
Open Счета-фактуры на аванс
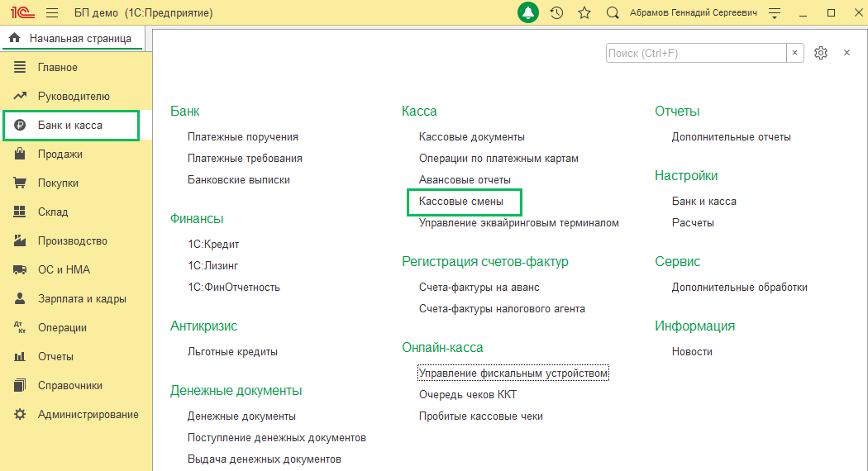point(479,288)
